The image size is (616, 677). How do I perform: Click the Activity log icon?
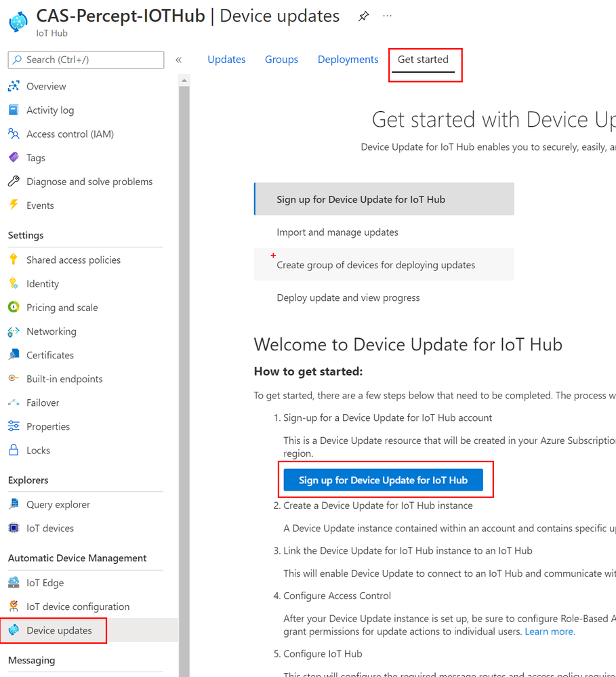(14, 110)
